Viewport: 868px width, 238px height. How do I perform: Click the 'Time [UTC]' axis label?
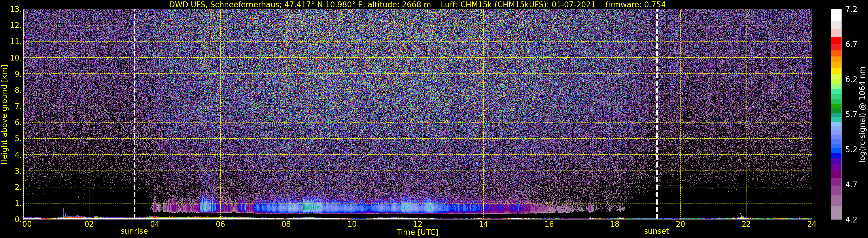(417, 232)
